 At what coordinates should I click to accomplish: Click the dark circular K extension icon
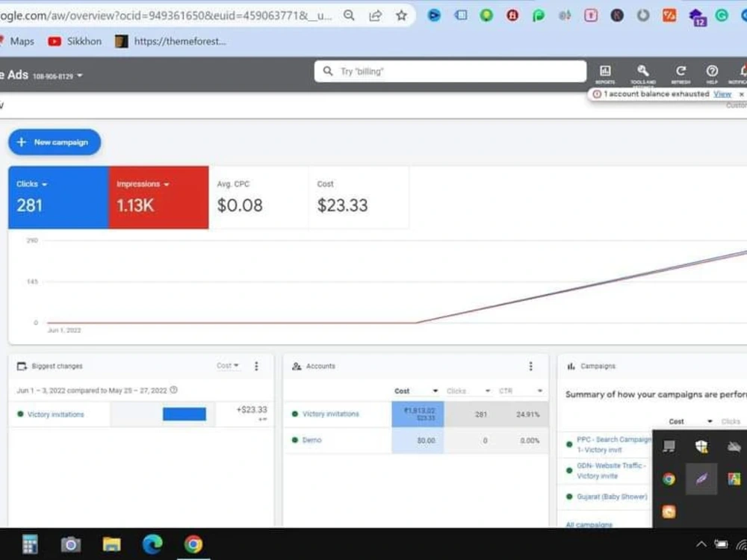tap(617, 16)
